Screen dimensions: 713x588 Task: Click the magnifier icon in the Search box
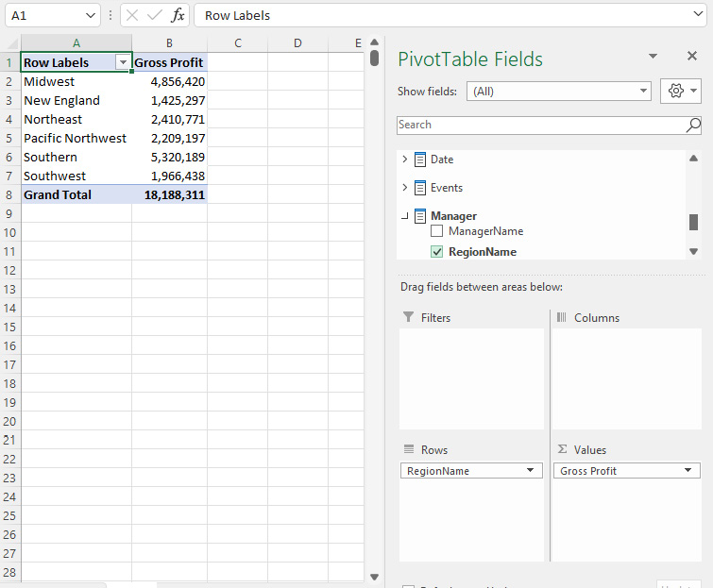(692, 125)
